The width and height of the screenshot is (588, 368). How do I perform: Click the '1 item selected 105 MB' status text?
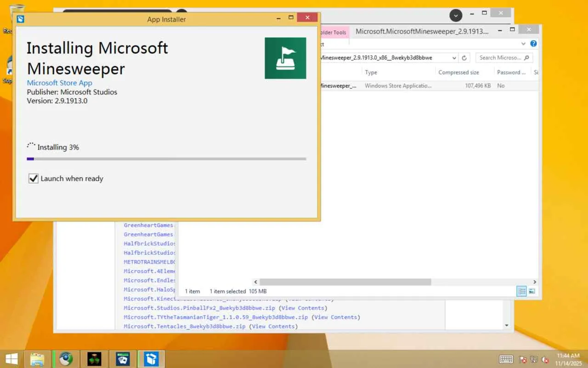point(238,291)
